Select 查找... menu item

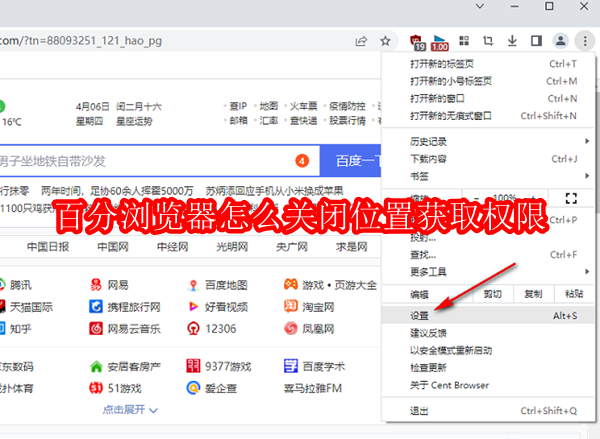[x=488, y=255]
